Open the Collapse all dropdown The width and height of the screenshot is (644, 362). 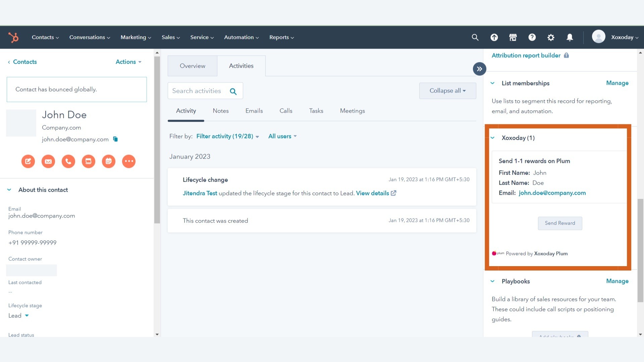[447, 90]
